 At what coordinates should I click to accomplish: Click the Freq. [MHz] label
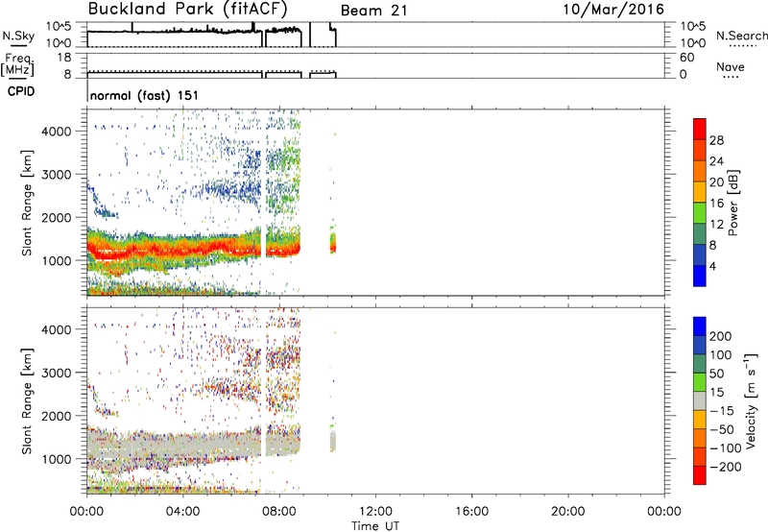coord(17,64)
